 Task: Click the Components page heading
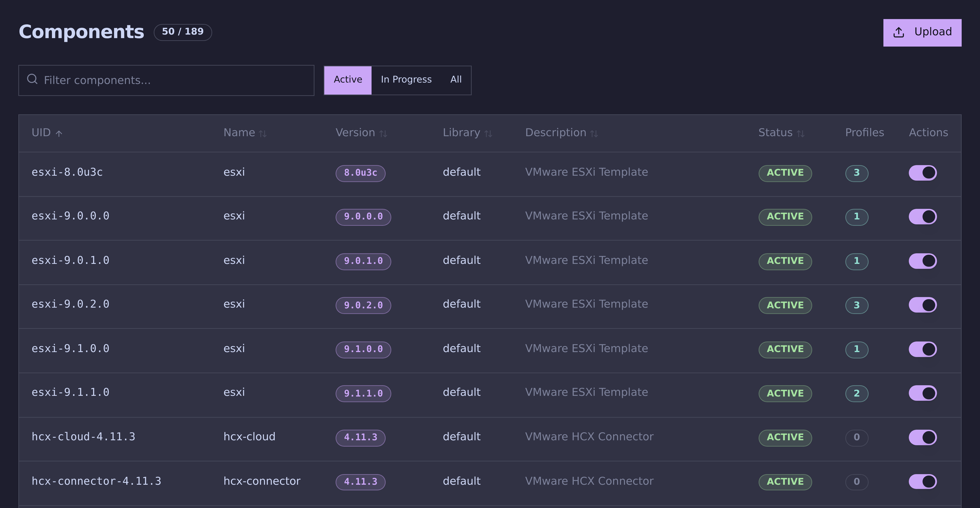click(x=81, y=32)
